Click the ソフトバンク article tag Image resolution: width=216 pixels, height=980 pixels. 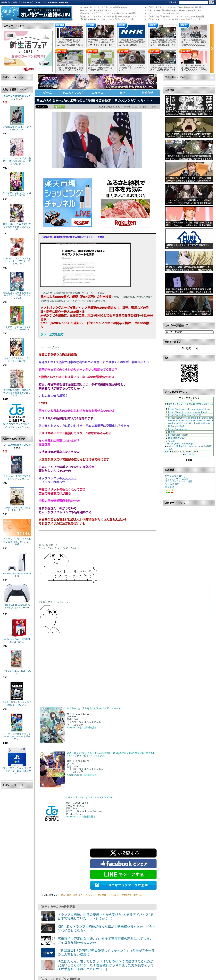[114, 895]
